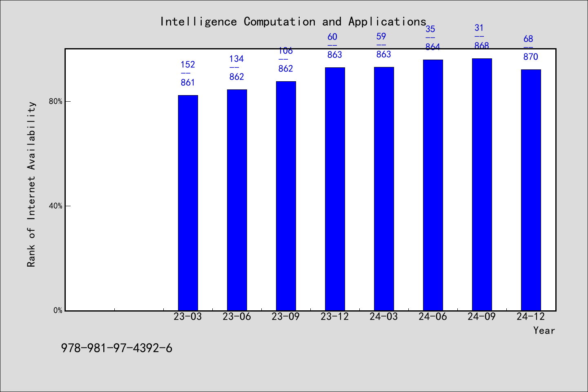The height and width of the screenshot is (392, 588).
Task: Click the 80% y-axis tick label
Action: tap(56, 101)
